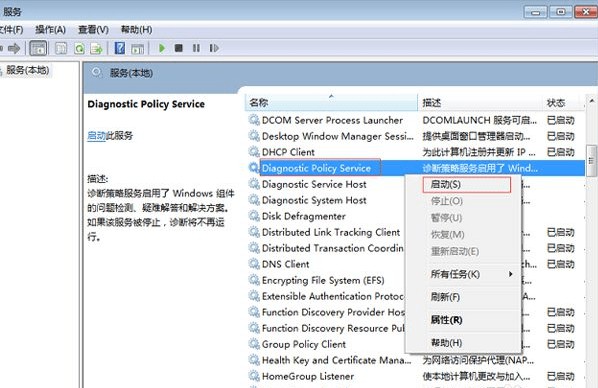Viewport: 598px width, 388px height.
Task: Click the forward arrow toolbar icon
Action: (14, 48)
